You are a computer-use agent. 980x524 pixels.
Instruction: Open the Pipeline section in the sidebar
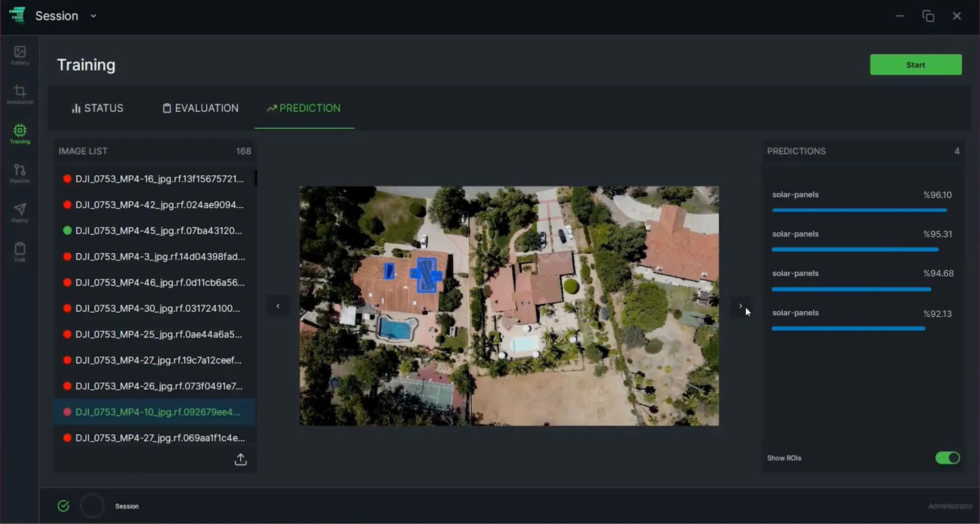coord(20,173)
